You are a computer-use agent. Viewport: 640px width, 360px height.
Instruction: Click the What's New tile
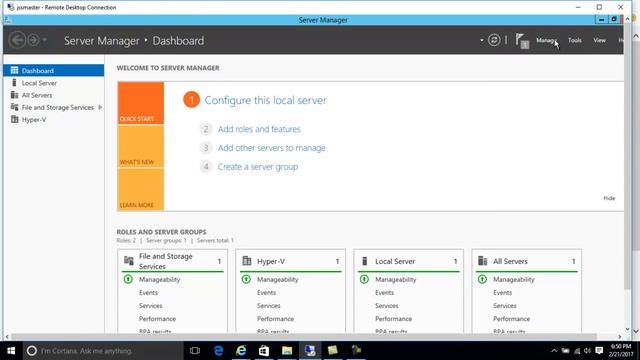tap(141, 146)
